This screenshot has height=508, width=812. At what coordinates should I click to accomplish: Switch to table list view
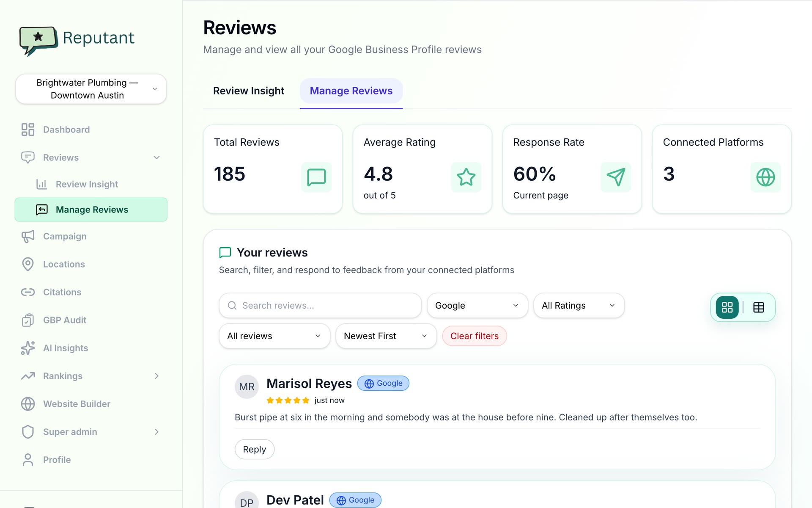tap(759, 307)
